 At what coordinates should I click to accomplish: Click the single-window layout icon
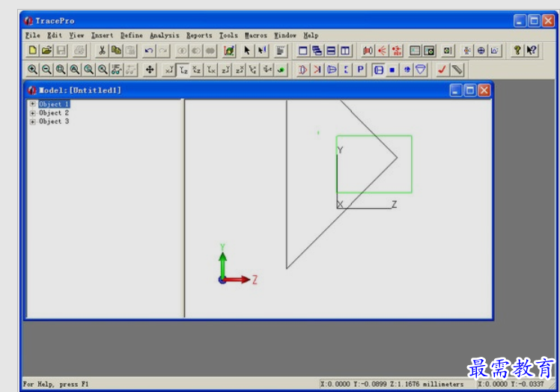click(x=303, y=51)
